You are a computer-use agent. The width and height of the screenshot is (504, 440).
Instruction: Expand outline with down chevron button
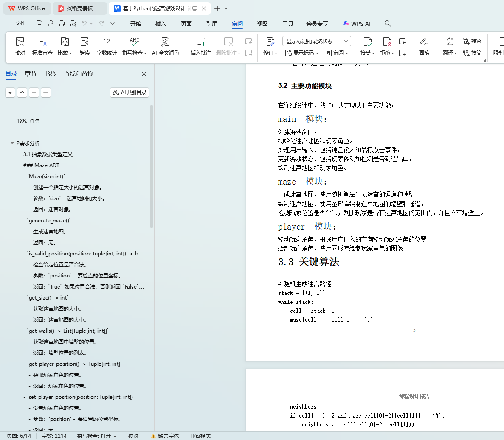pos(10,92)
